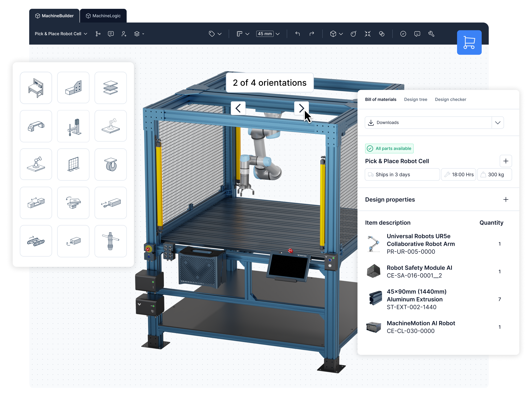The height and width of the screenshot is (397, 532).
Task: Select the conveyor part category tile
Action: 36,241
